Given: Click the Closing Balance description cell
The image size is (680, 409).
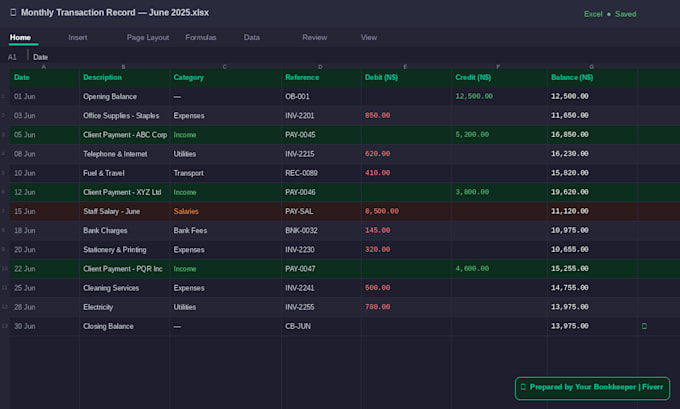Looking at the screenshot, I should tap(124, 326).
